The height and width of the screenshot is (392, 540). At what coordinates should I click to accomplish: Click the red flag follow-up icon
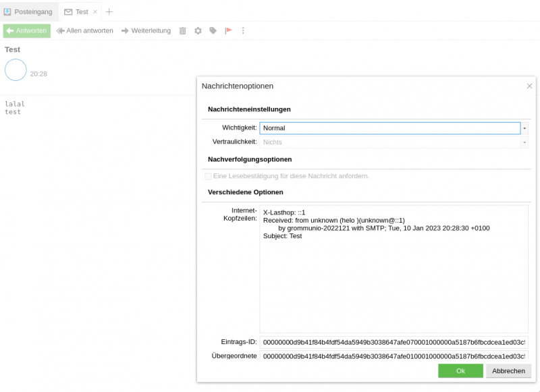(228, 31)
